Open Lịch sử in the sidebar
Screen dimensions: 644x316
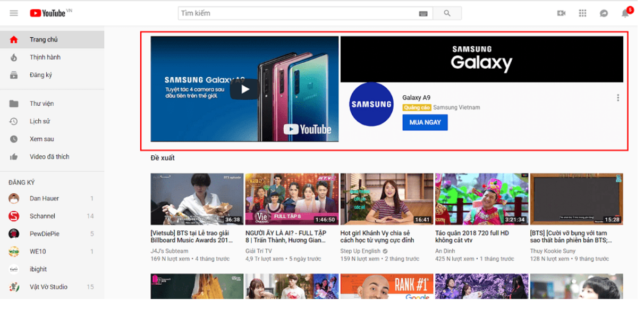click(52, 121)
